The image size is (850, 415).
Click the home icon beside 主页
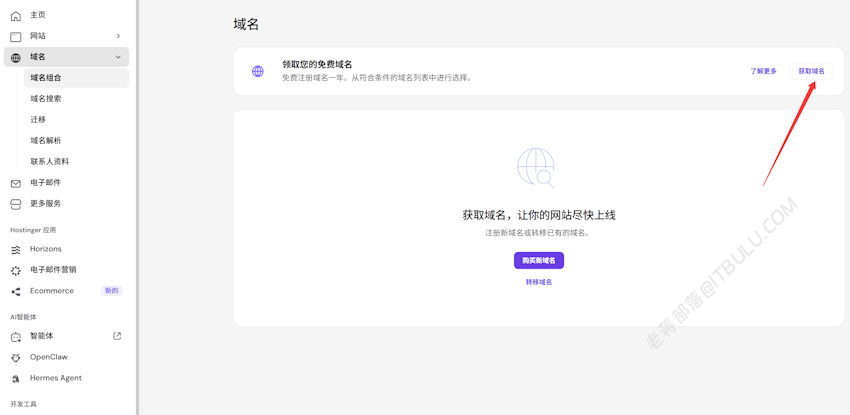pyautogui.click(x=16, y=16)
